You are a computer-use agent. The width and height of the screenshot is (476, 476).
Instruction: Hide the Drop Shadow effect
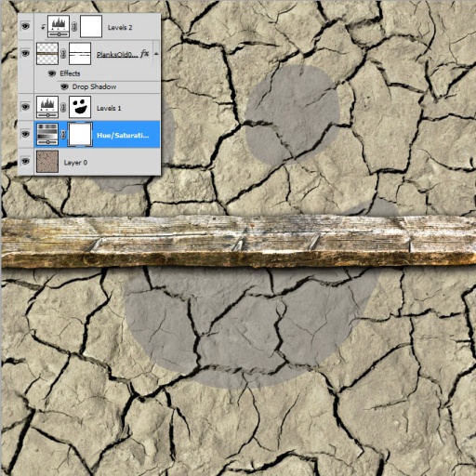[x=64, y=86]
